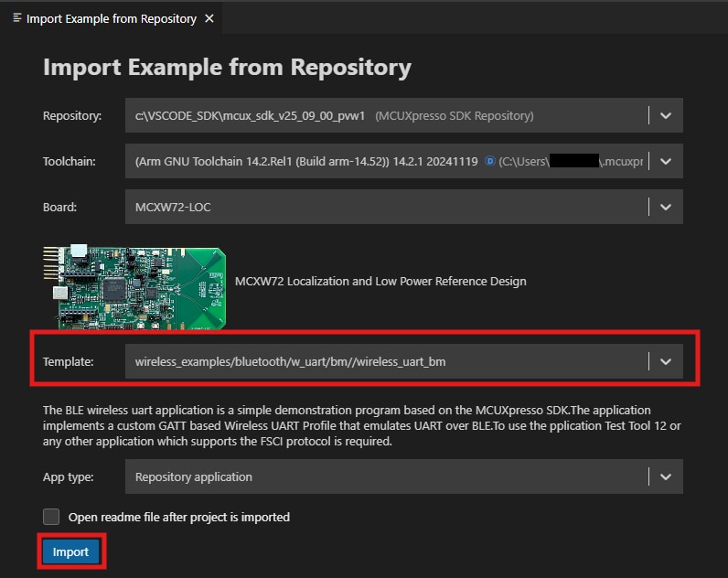728x578 pixels.
Task: Select the Import Example from Repository tab
Action: (x=112, y=18)
